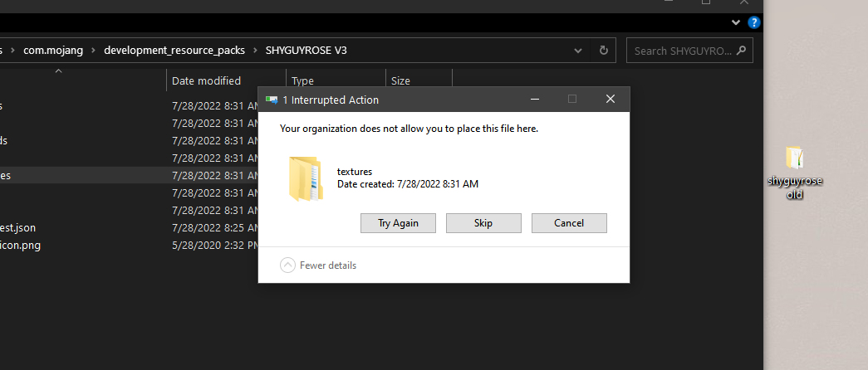The image size is (868, 370).
Task: Click the blue help question mark icon
Action: coord(753,22)
